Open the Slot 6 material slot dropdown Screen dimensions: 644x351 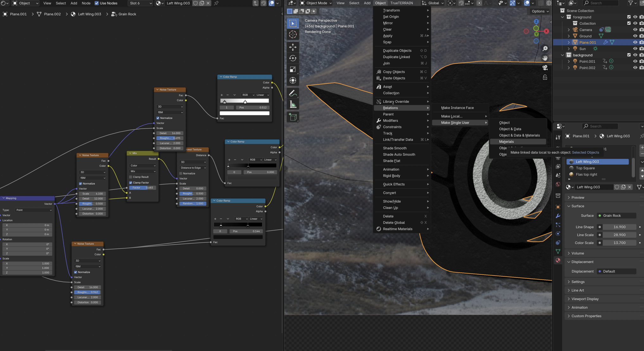pyautogui.click(x=141, y=3)
